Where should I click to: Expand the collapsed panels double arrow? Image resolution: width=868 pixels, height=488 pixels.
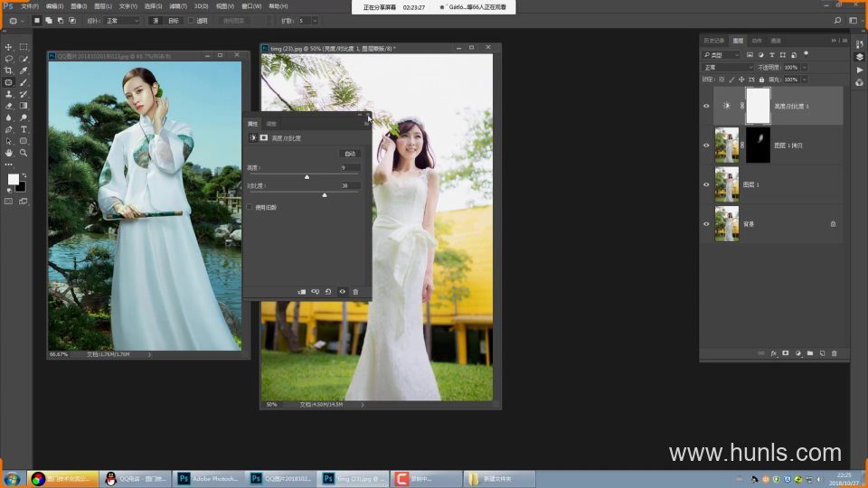834,41
